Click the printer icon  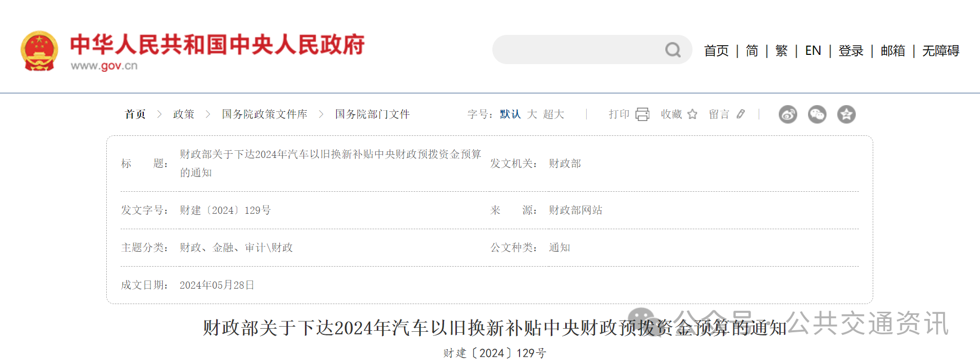(x=642, y=114)
